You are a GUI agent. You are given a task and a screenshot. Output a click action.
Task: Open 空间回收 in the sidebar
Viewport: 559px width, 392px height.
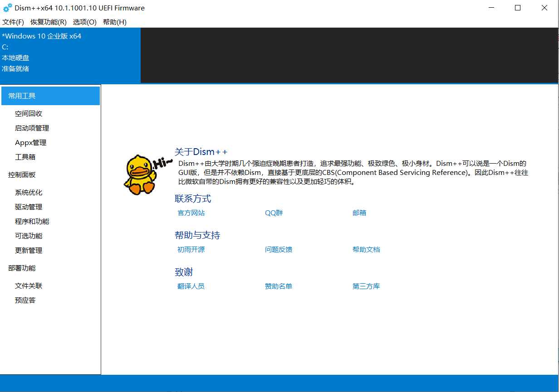pos(29,114)
